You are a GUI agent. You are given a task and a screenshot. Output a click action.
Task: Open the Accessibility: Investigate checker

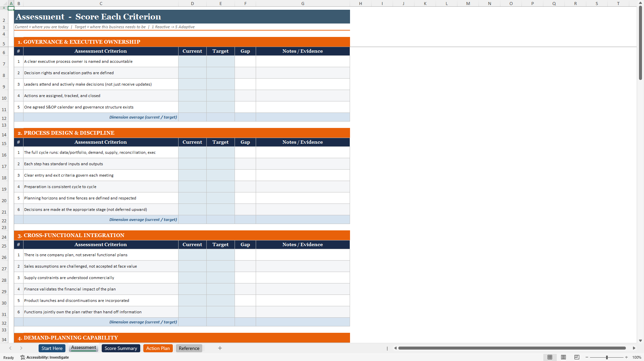coord(45,357)
